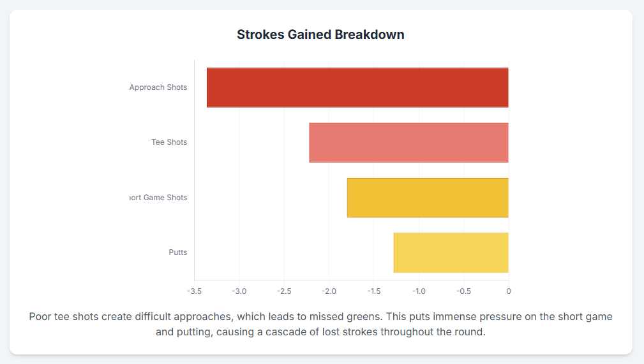This screenshot has width=644, height=364.
Task: Click the -3.0 x-axis tick label
Action: click(x=239, y=291)
